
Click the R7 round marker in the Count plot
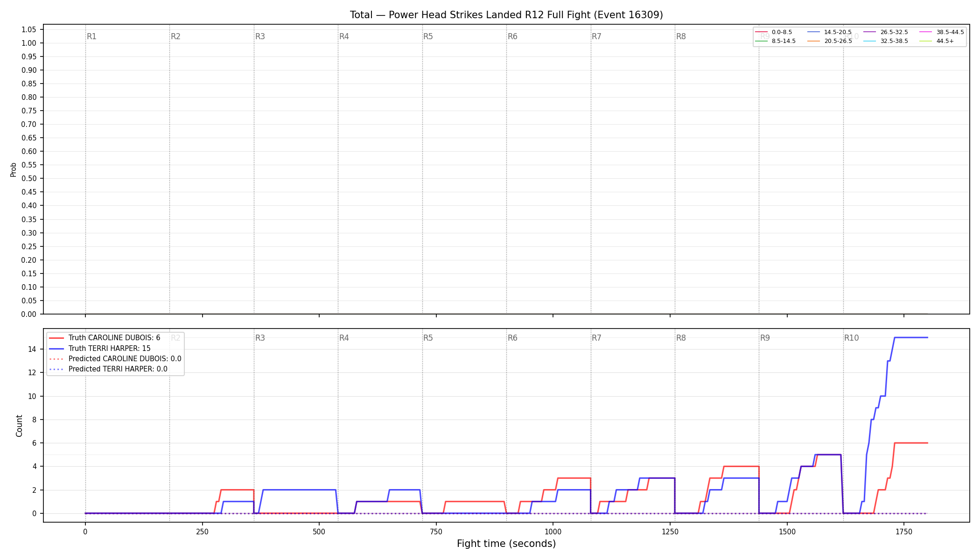click(596, 338)
